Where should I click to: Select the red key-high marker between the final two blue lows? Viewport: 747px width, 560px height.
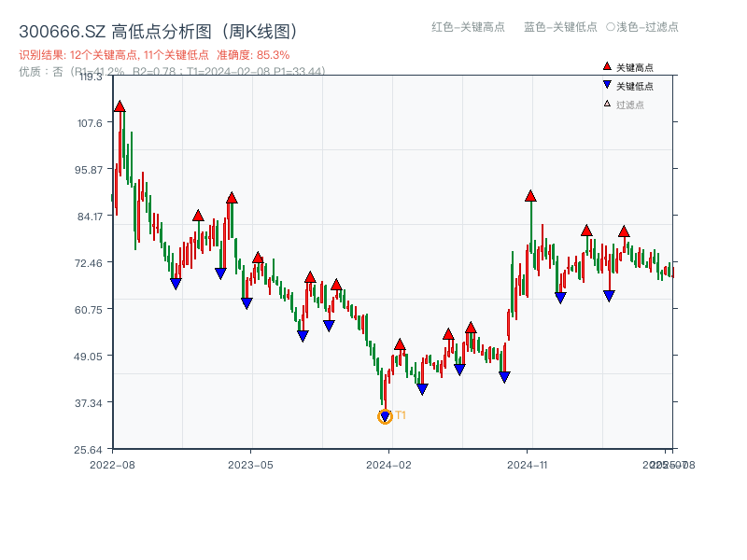(586, 231)
